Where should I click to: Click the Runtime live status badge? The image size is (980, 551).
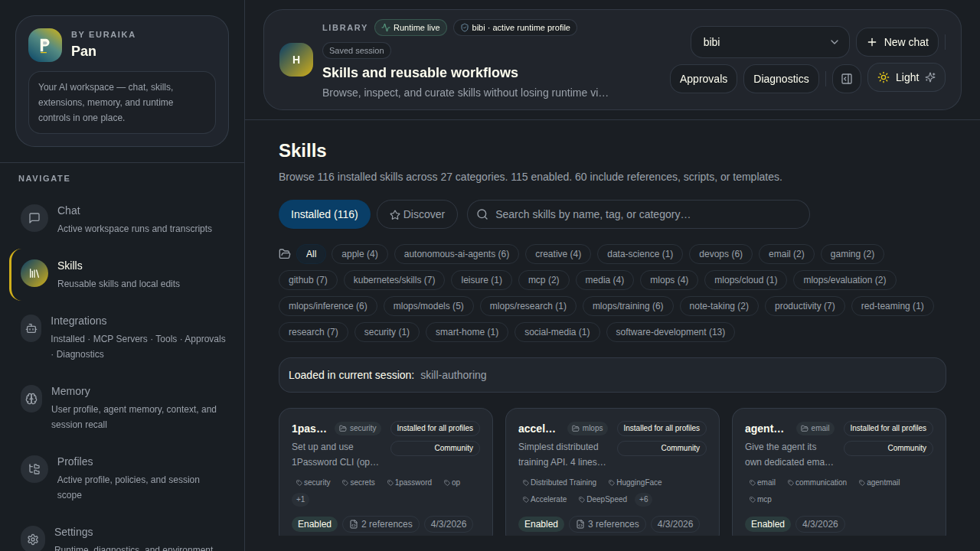coord(410,28)
